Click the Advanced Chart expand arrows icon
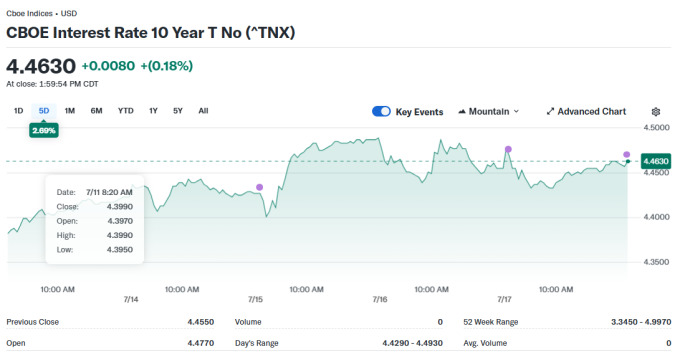This screenshot has width=680, height=362. 550,112
